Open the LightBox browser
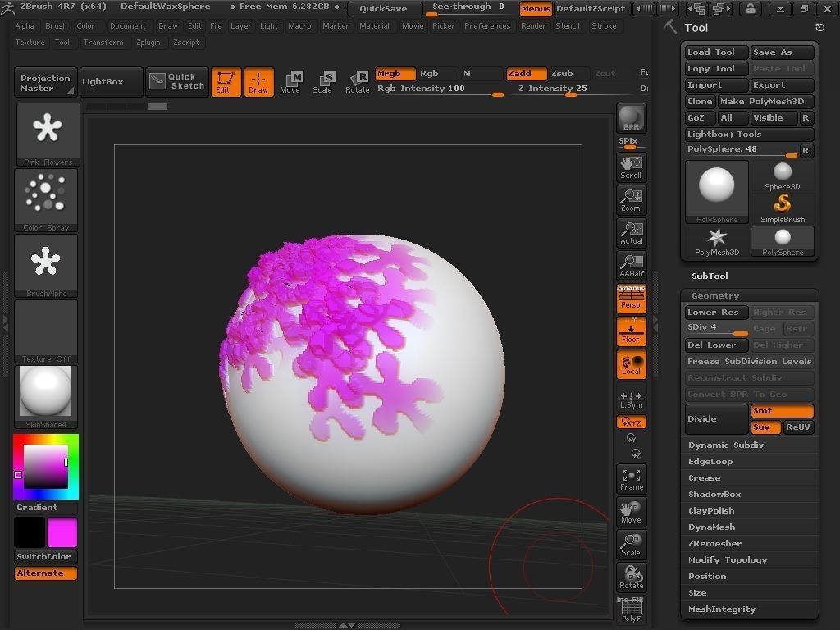This screenshot has height=630, width=840. pos(111,81)
